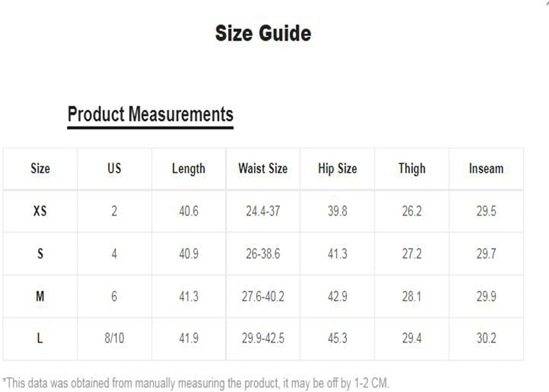549x392 pixels.
Task: Select the 28.1 thigh measurement cell
Action: coord(412,296)
